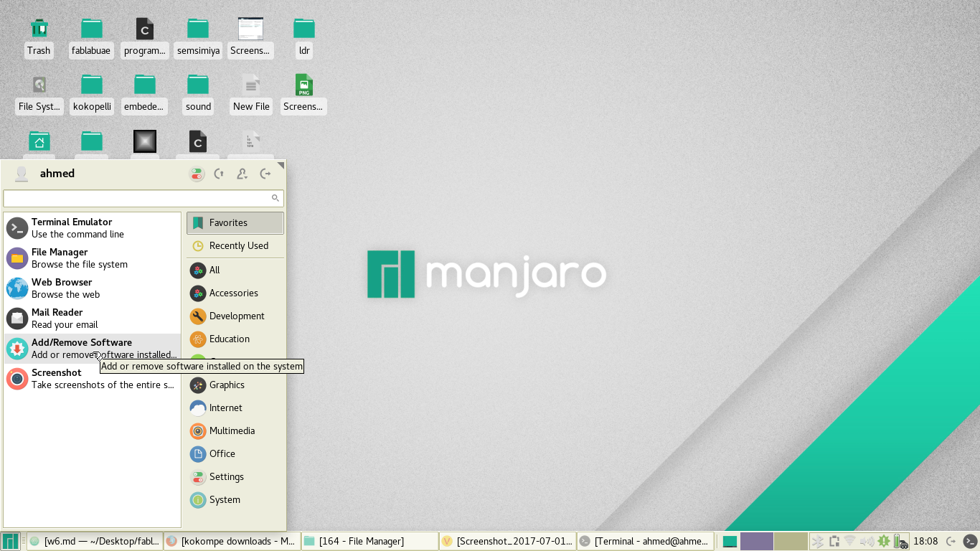Open the Office category
The width and height of the screenshot is (980, 551).
click(x=235, y=454)
